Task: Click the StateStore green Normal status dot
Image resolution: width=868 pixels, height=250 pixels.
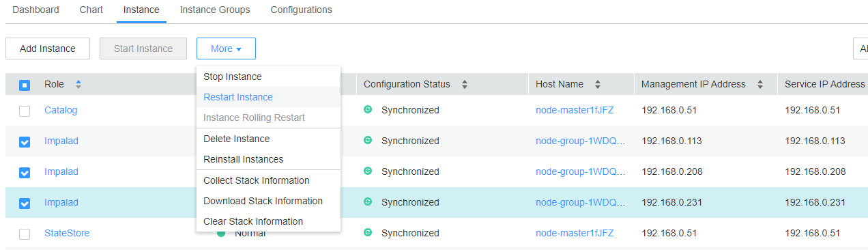Action: pyautogui.click(x=221, y=234)
